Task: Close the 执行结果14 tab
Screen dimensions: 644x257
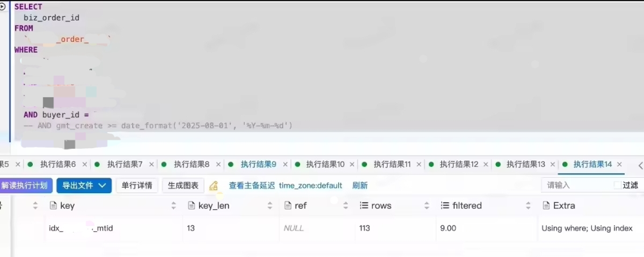Action: click(x=620, y=165)
